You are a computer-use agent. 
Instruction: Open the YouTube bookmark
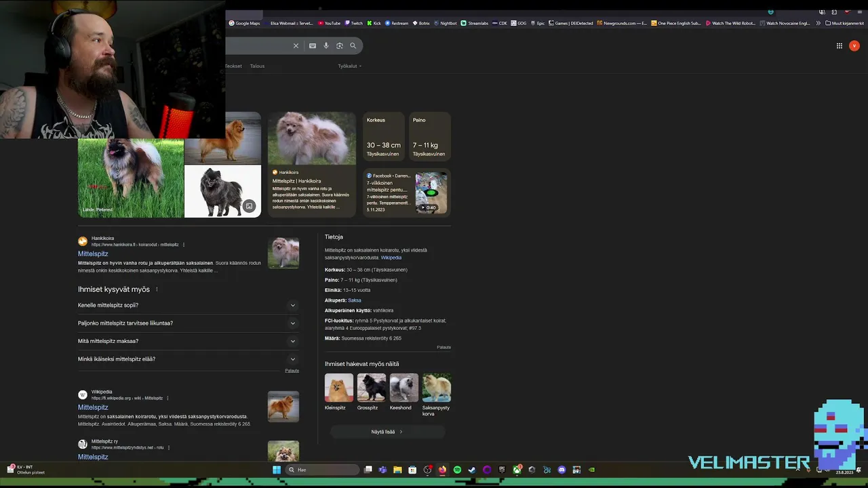click(330, 23)
